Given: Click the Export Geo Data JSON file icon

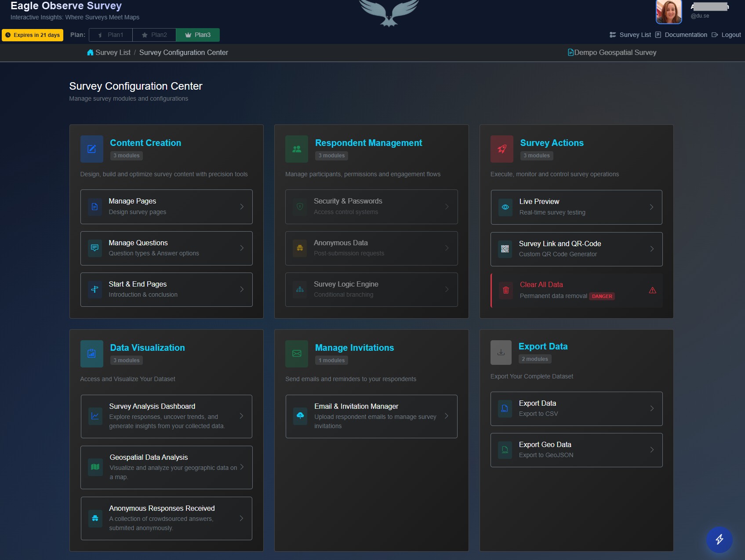Looking at the screenshot, I should [x=505, y=450].
